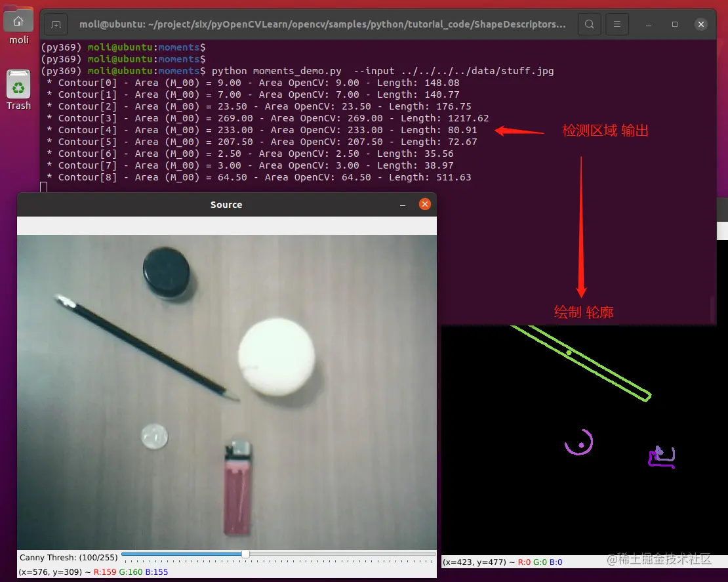Click the red lighter in Source image
The height and width of the screenshot is (582, 728).
tap(237, 489)
